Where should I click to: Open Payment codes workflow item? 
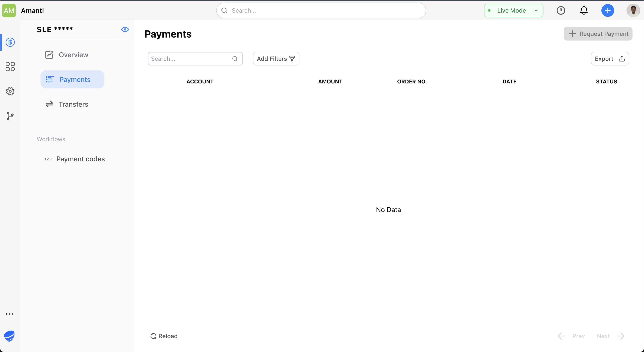[80, 159]
